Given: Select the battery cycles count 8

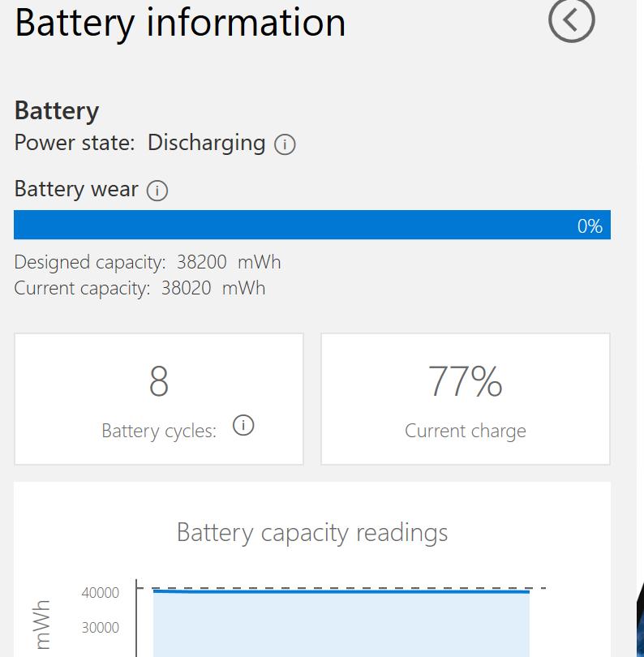Looking at the screenshot, I should click(159, 380).
